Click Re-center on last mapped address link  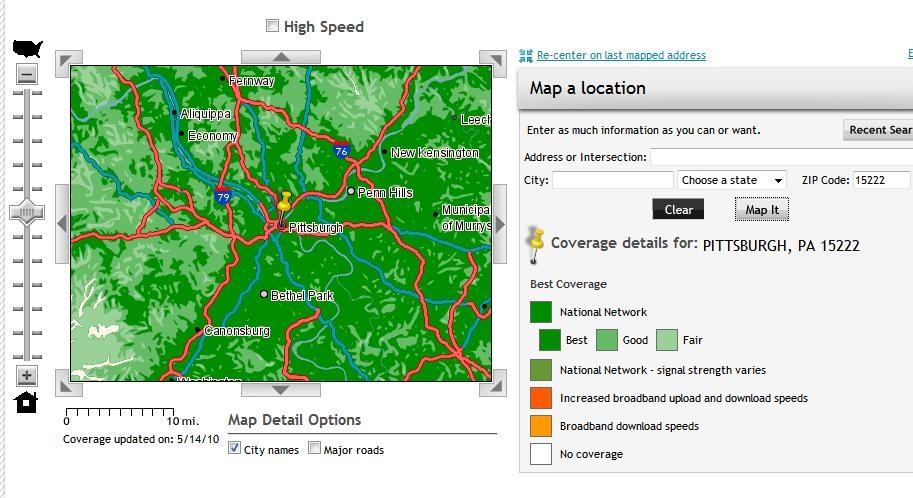click(620, 56)
